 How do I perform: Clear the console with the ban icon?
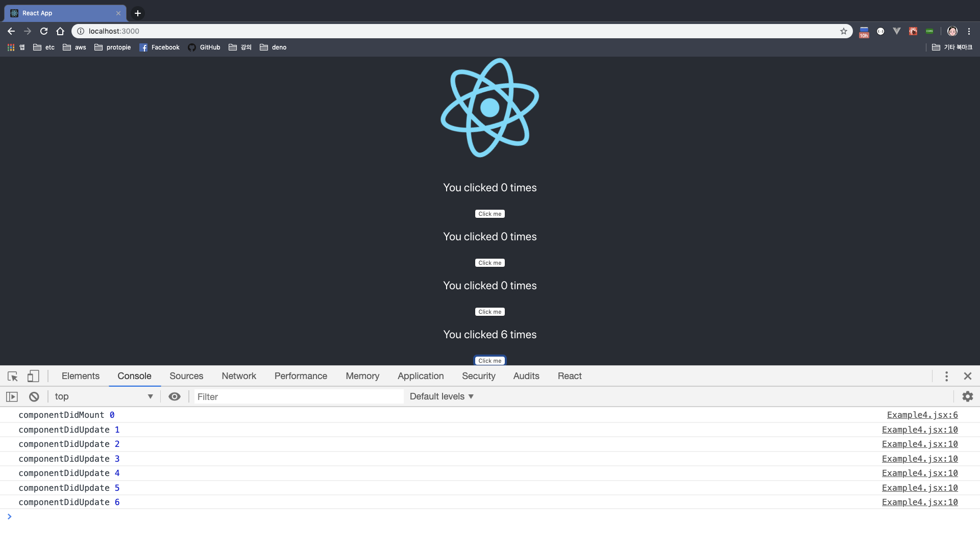tap(34, 396)
